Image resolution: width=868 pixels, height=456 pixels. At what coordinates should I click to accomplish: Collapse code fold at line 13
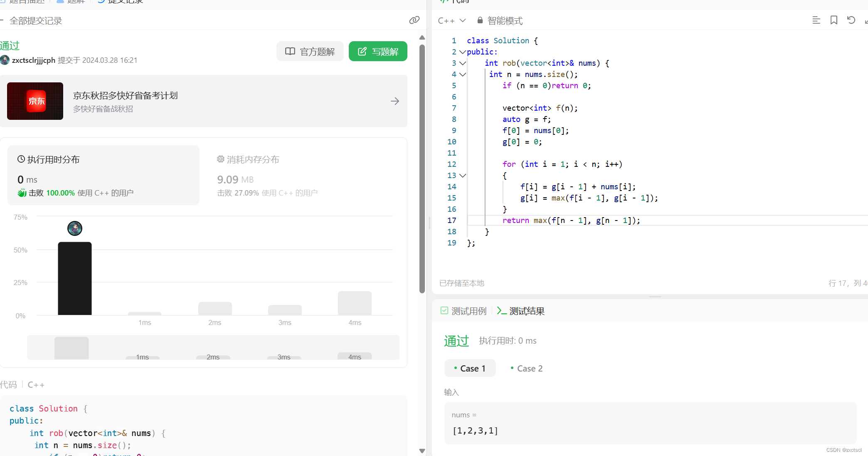pos(462,176)
